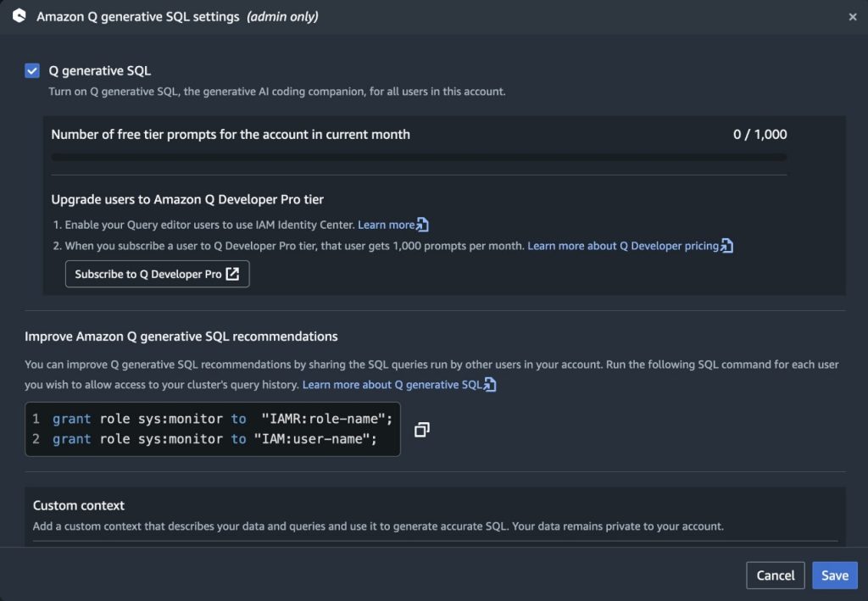Click the Upgrade users to Amazon Q Developer Pro tier heading
Viewport: 868px width, 601px height.
(187, 199)
